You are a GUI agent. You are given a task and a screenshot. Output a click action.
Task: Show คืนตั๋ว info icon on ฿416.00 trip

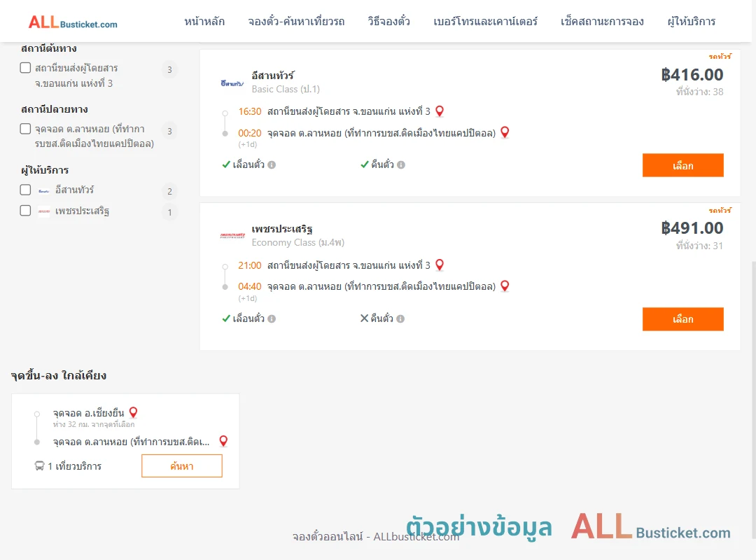click(x=401, y=165)
